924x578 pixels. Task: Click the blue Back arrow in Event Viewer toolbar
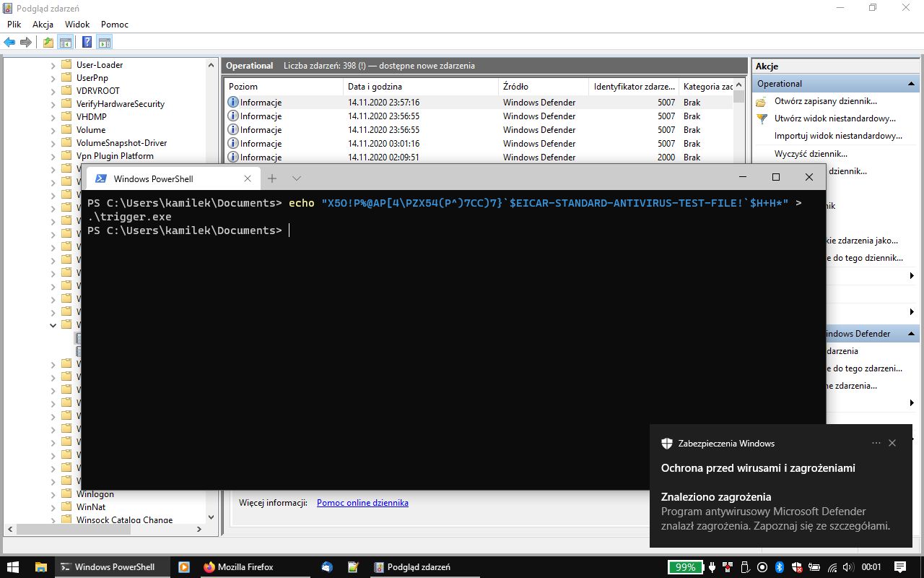pyautogui.click(x=9, y=42)
